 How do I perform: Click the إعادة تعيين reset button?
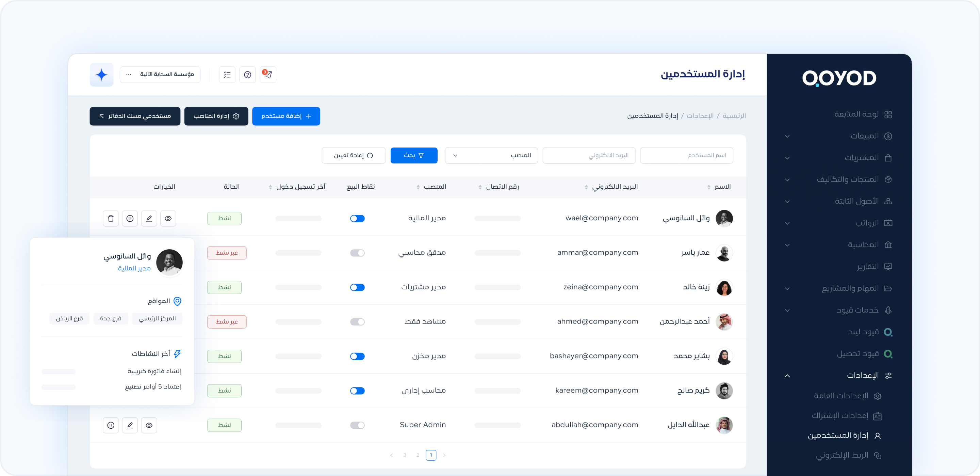tap(354, 155)
